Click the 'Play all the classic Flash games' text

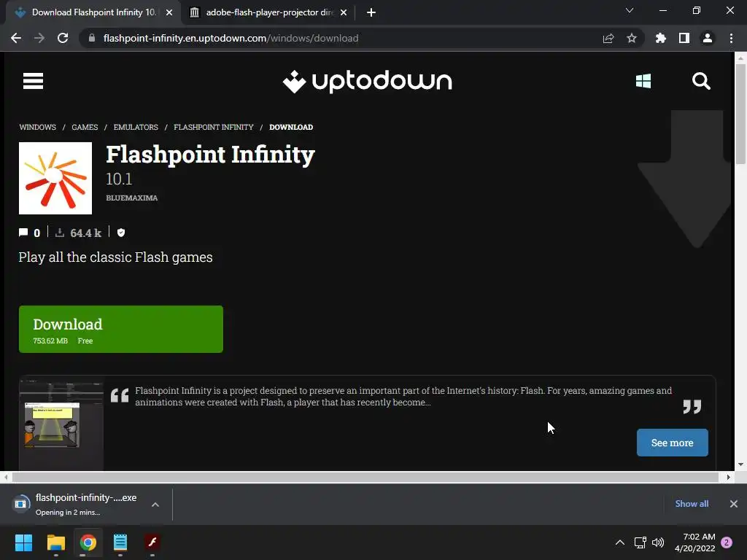coord(115,257)
